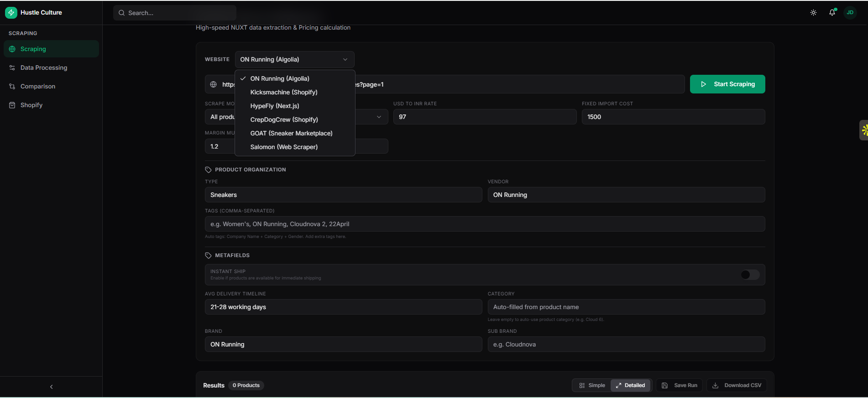
Task: Switch results to Detailed view
Action: (630, 385)
